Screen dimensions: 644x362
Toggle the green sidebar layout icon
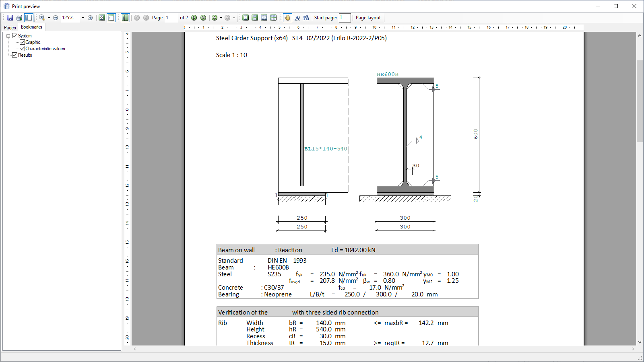[125, 18]
